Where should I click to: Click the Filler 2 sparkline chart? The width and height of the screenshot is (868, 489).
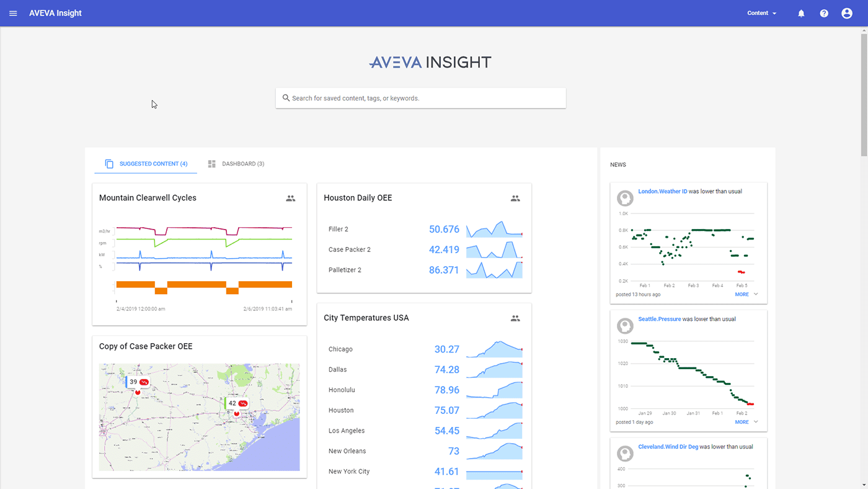[494, 229]
